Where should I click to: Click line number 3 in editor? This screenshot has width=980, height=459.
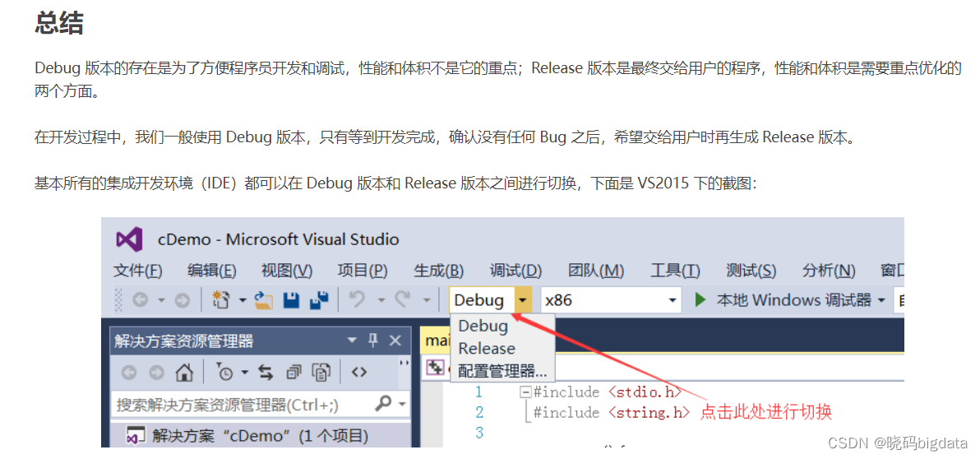click(x=479, y=432)
